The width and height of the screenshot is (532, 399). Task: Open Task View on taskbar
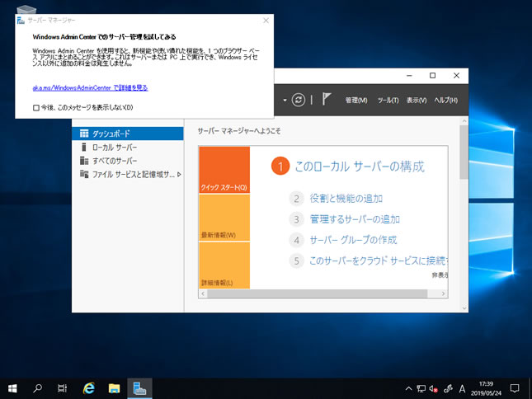pyautogui.click(x=62, y=388)
